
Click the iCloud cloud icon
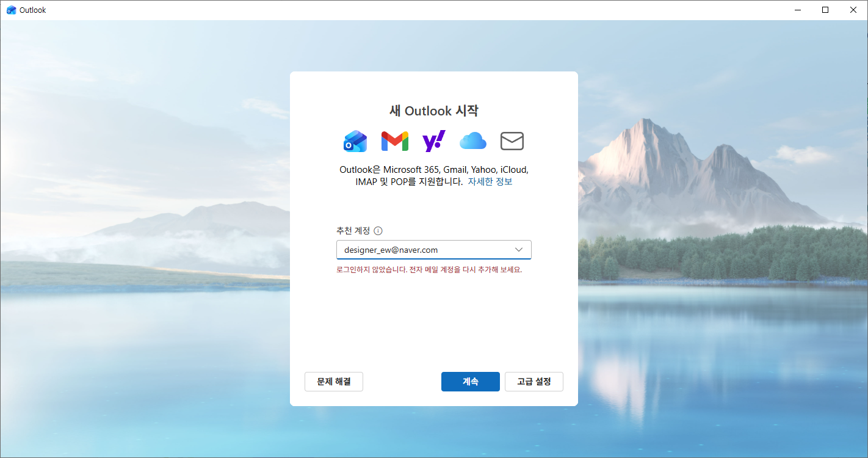473,141
